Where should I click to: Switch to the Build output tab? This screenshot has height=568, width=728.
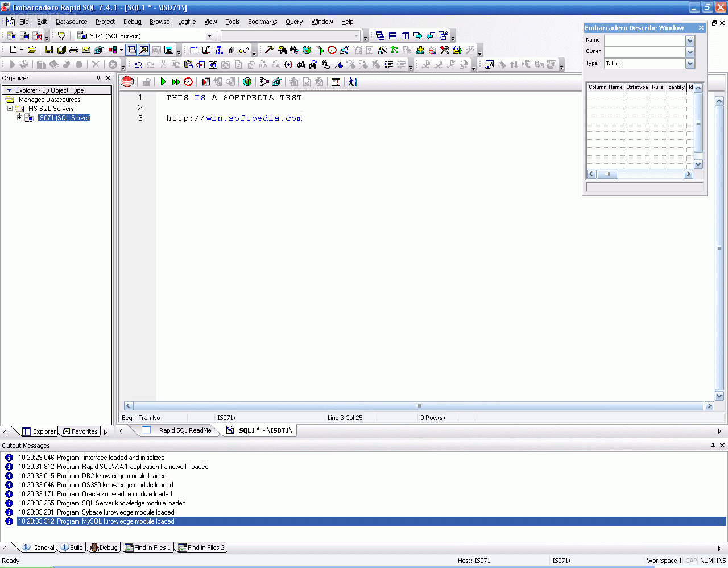coord(72,548)
